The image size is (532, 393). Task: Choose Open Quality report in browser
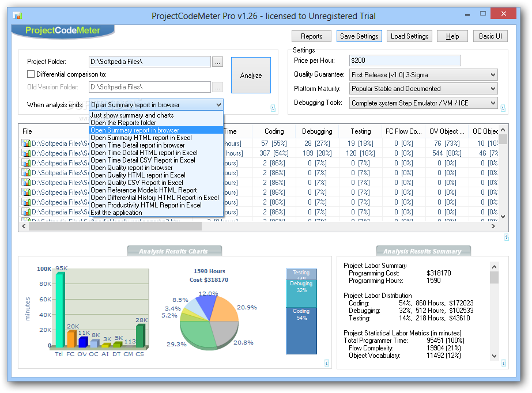click(x=156, y=168)
